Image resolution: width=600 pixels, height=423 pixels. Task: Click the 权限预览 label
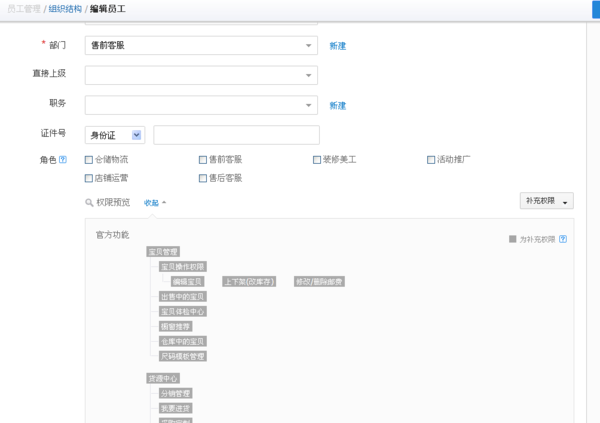click(113, 202)
